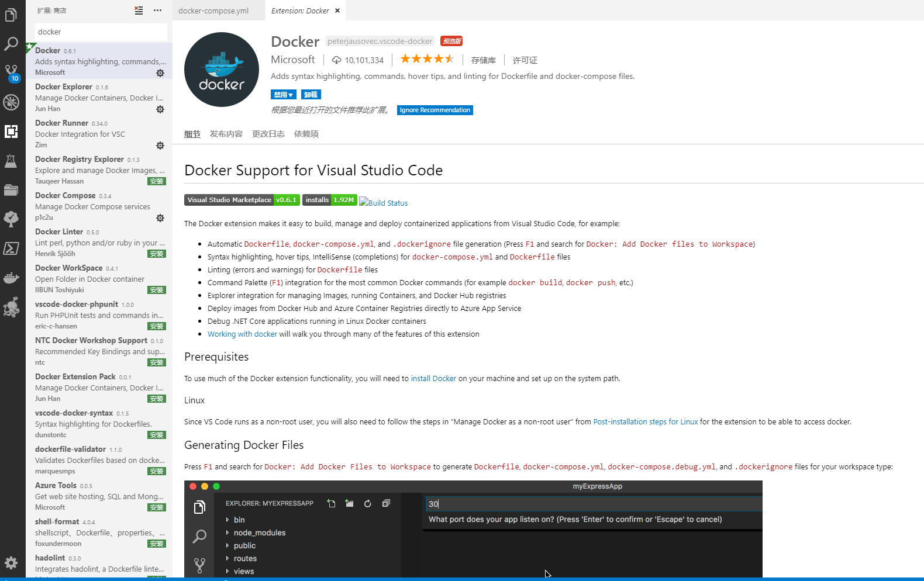Viewport: 924px width, 581px height.
Task: Open the extensions panel more actions menu
Action: click(157, 11)
